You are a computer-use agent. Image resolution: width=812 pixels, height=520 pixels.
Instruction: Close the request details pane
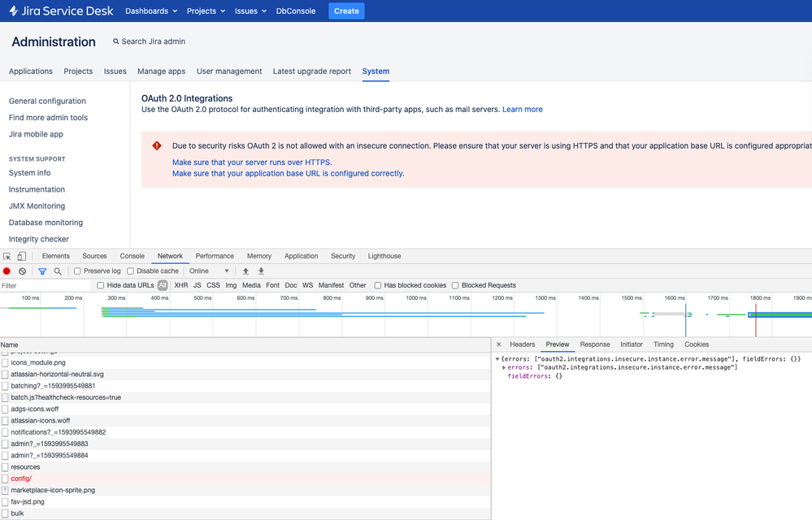pyautogui.click(x=499, y=344)
